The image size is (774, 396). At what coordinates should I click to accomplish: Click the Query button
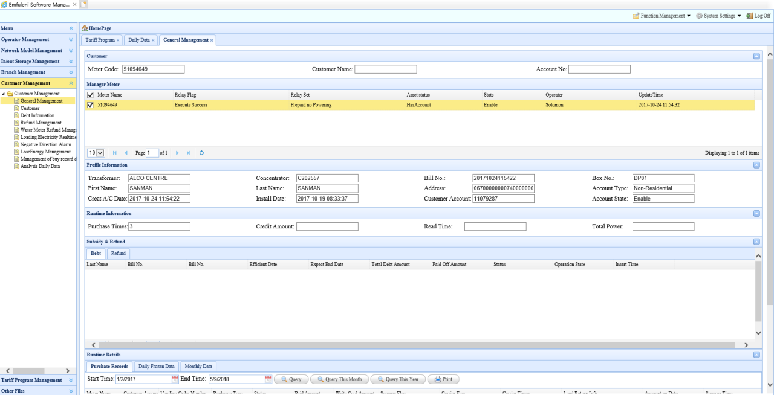pyautogui.click(x=291, y=379)
